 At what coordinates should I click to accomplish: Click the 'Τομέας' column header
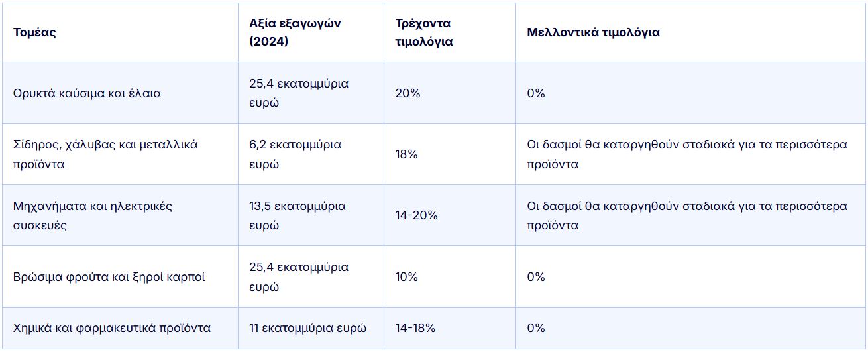34,32
